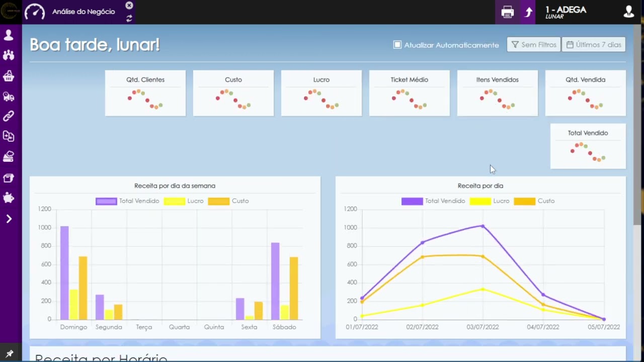Screen dimensions: 644x362
Task: Click the Domingo Total Vendido bar
Action: [x=64, y=273]
